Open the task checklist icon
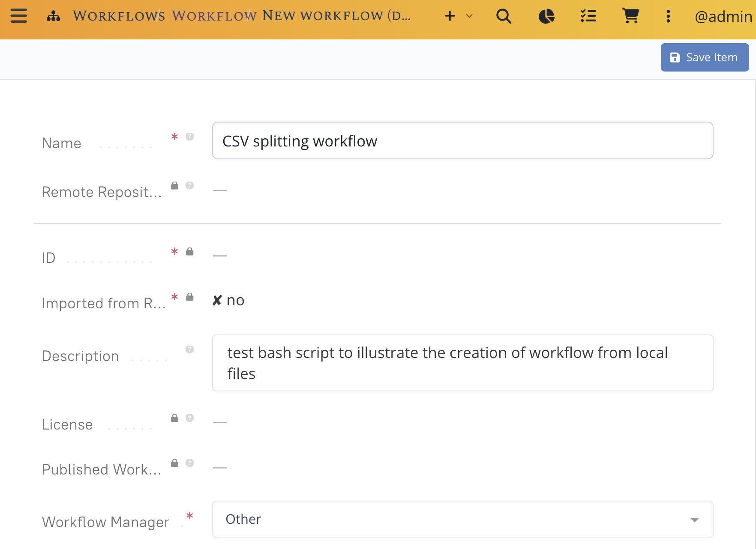 point(588,16)
